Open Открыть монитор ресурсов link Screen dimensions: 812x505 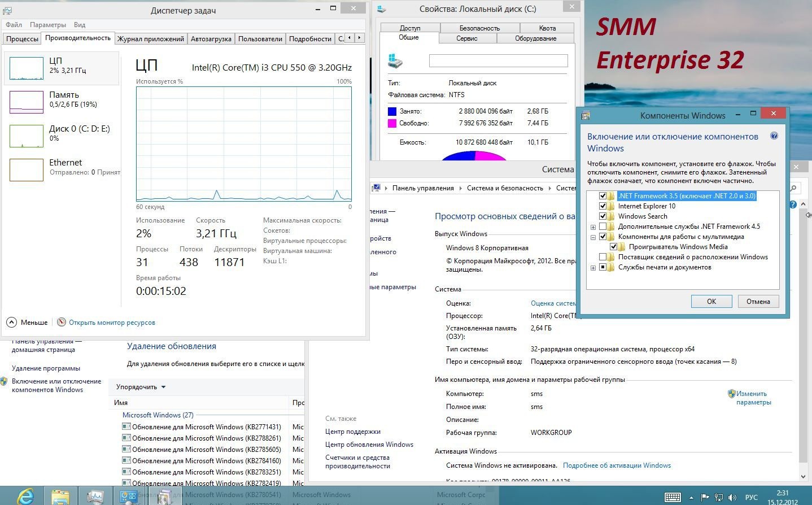tap(112, 323)
